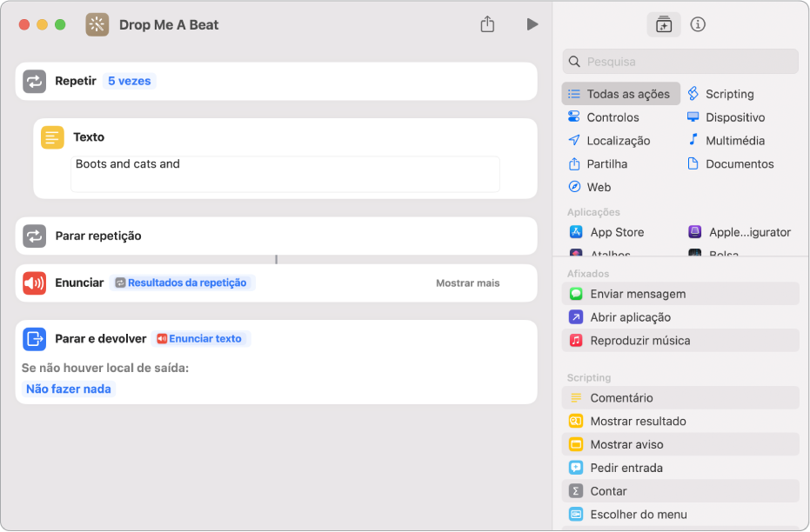Add the Pedir entrada action

[x=680, y=468]
